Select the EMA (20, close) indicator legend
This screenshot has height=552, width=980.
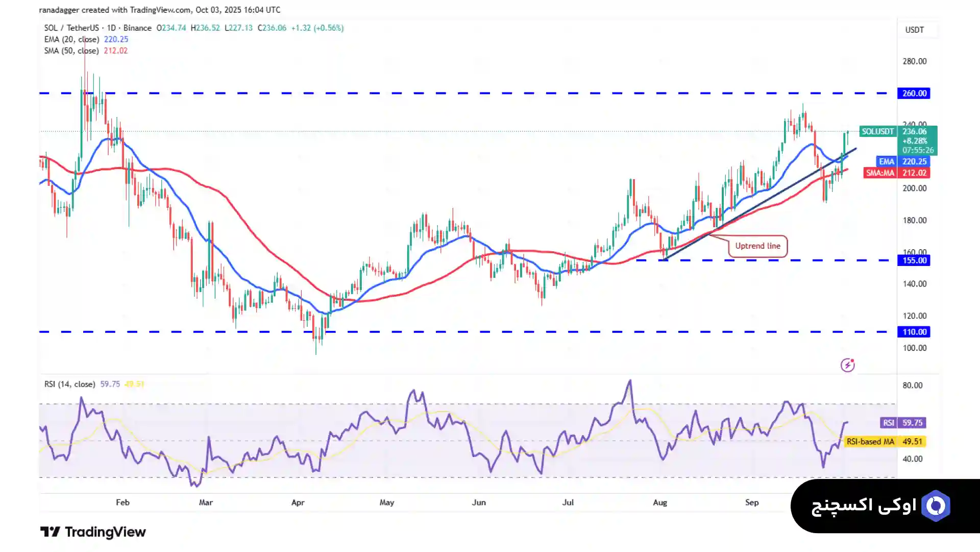coord(71,39)
